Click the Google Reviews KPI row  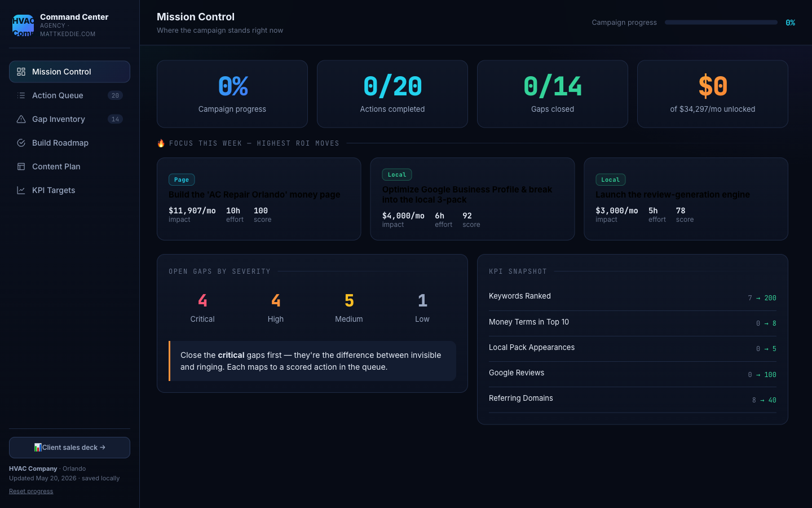[x=633, y=374]
